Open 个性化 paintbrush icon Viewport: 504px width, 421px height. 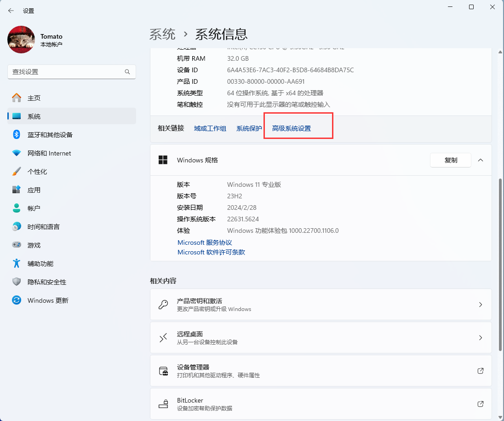17,172
